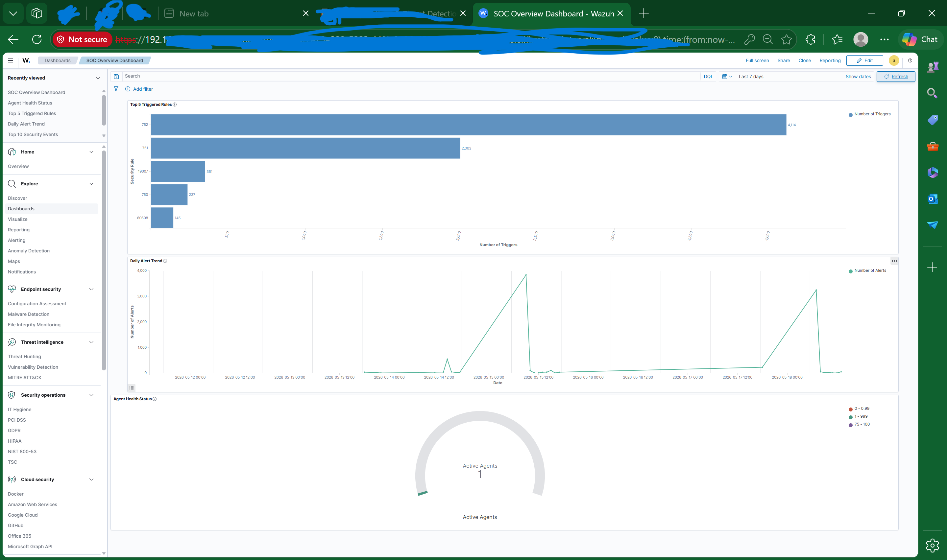Screen dimensions: 947x560
Task: Collapse the Cloud security section
Action: coord(91,479)
